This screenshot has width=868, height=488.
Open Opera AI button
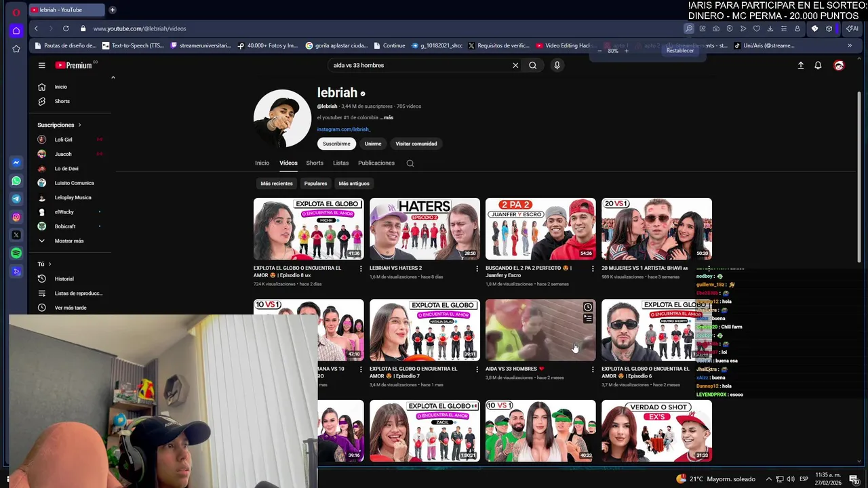pos(852,28)
